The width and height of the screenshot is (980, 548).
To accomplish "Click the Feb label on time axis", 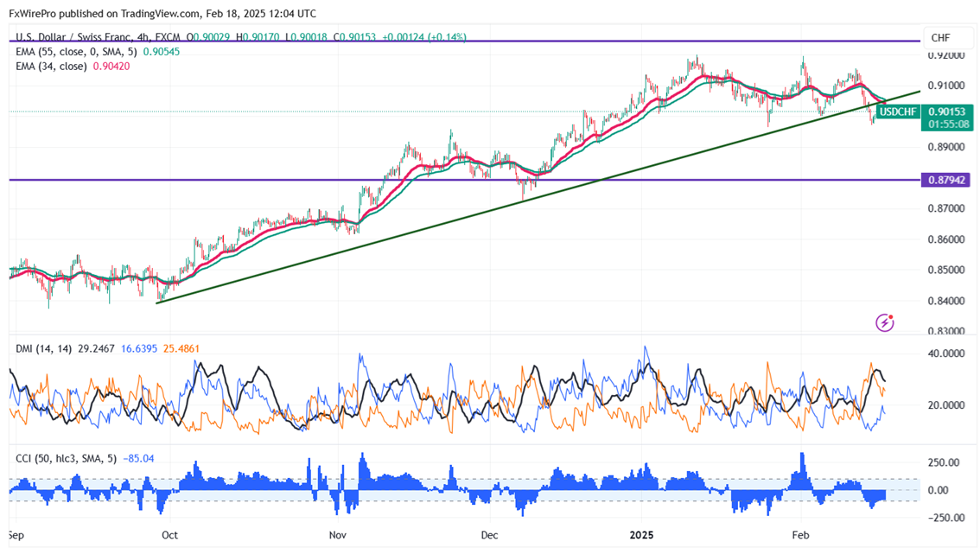I will point(800,536).
